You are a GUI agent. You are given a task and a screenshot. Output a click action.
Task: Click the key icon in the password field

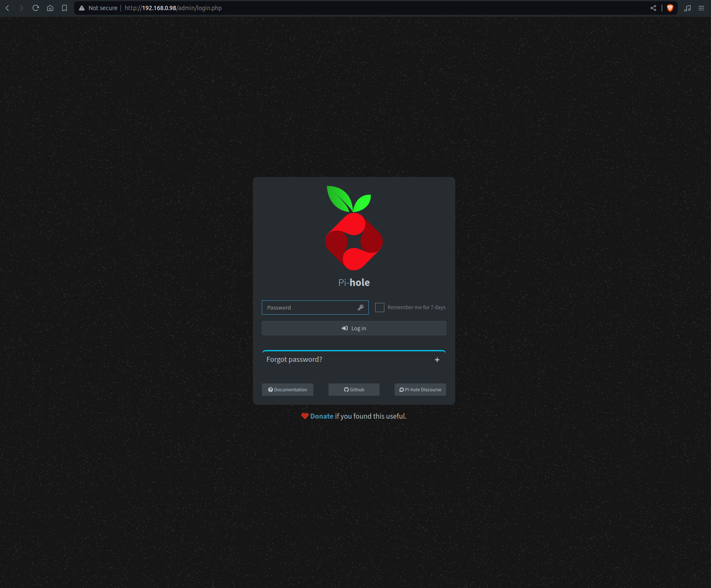pyautogui.click(x=361, y=307)
